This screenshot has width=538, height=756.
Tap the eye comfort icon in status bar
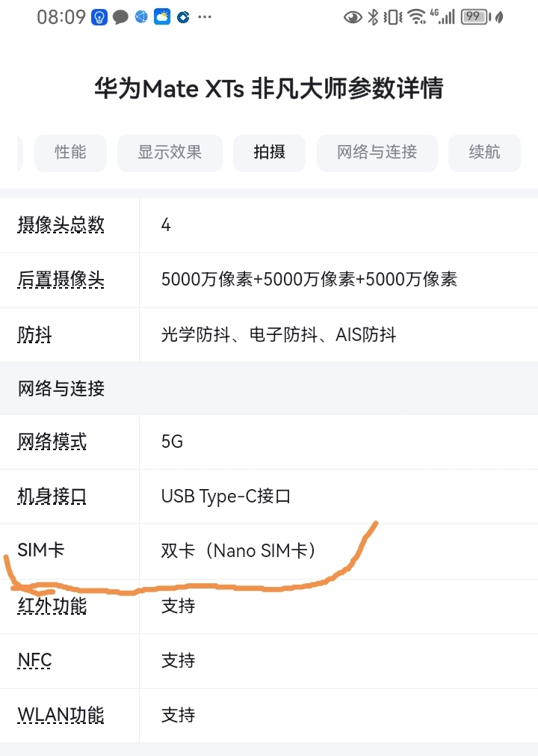click(x=353, y=18)
